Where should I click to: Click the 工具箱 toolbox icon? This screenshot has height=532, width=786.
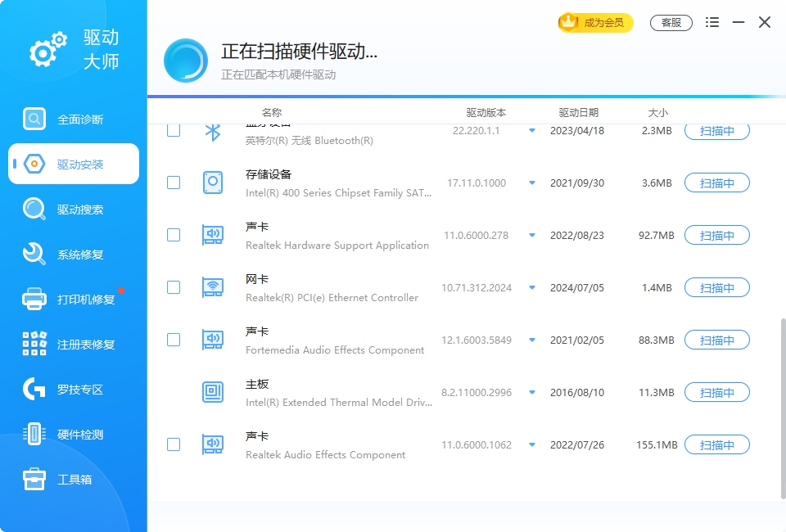point(34,479)
